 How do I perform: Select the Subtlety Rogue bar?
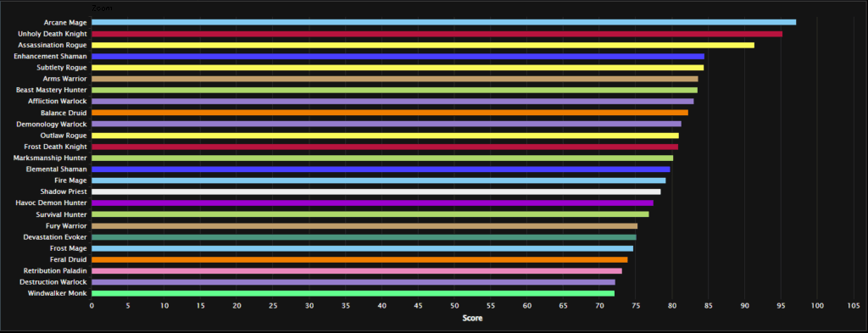(398, 68)
